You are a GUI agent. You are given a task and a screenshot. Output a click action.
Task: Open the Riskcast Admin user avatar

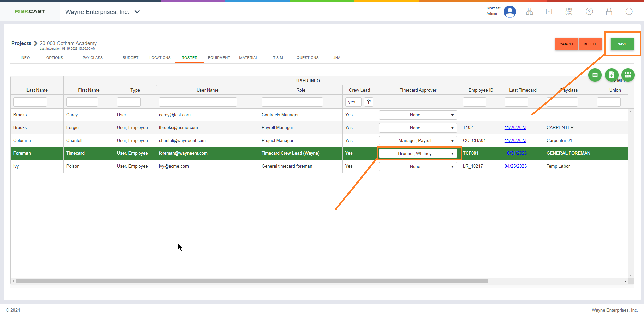[x=509, y=12]
